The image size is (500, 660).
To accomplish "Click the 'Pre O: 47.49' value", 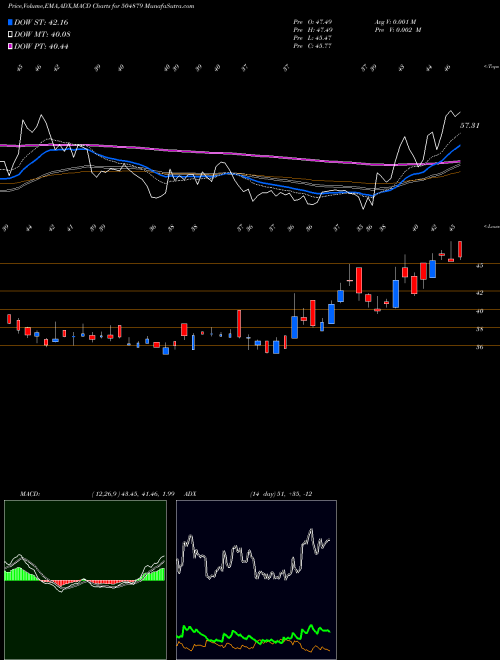I will [x=313, y=22].
